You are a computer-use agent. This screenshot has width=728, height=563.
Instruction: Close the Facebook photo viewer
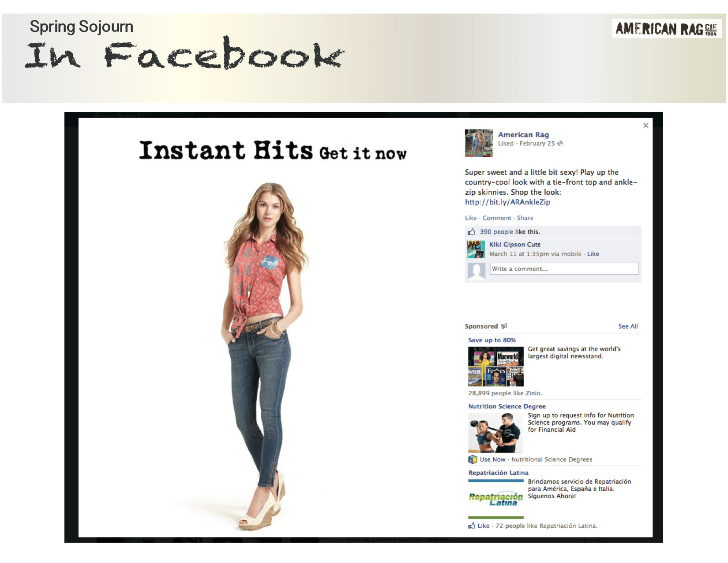pos(645,125)
